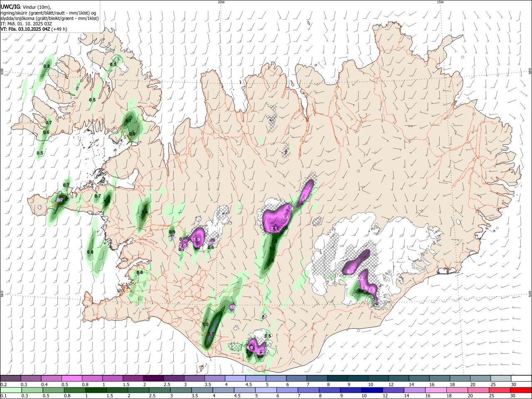Click the '20W' longitude label
532x399 pixels.
221,2
